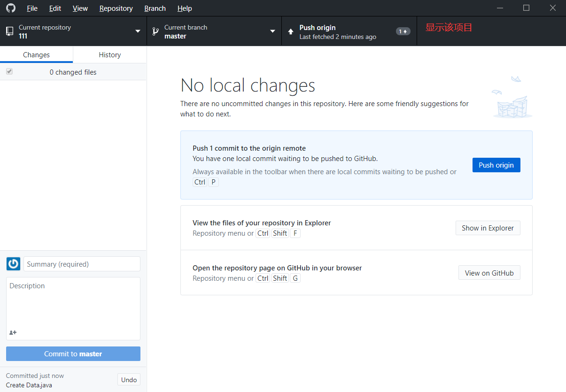Open the Branch menu
Viewport: 566px width, 392px height.
(155, 8)
